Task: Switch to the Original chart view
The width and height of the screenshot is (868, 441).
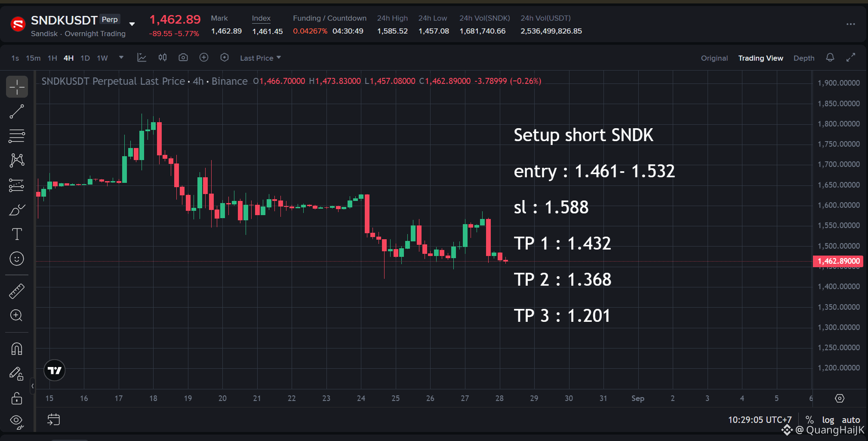Action: click(x=714, y=58)
